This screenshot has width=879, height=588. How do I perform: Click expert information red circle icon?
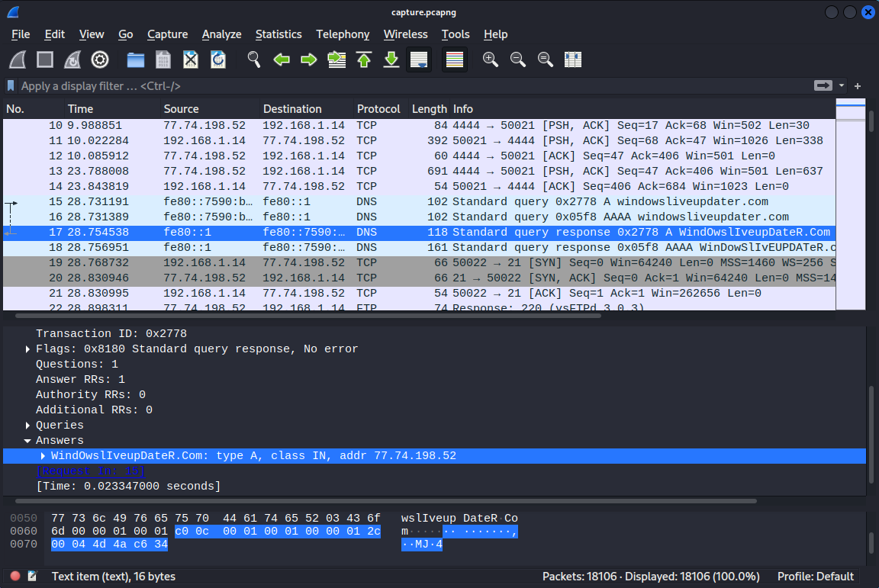[15, 576]
